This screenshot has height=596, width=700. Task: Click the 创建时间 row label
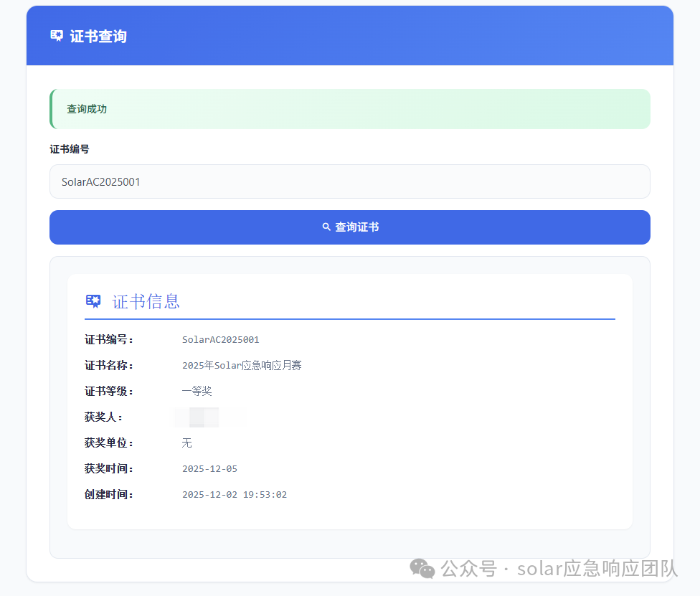pos(108,495)
